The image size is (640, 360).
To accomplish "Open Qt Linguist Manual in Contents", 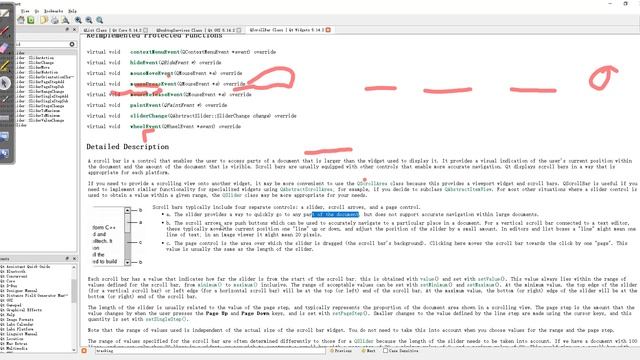I will (x=19, y=334).
